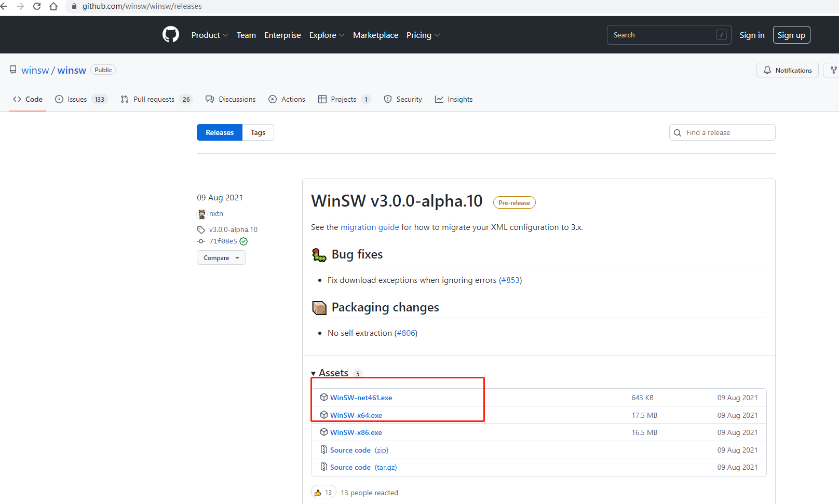Click the package icon for WinSW-x64.exe
Image resolution: width=839 pixels, height=504 pixels.
point(324,415)
